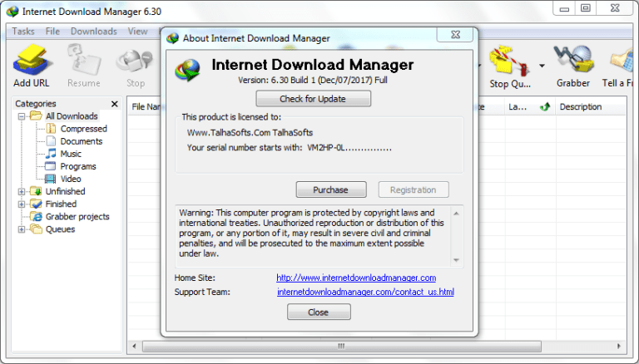Click the Unfinished folder icon

(x=36, y=191)
